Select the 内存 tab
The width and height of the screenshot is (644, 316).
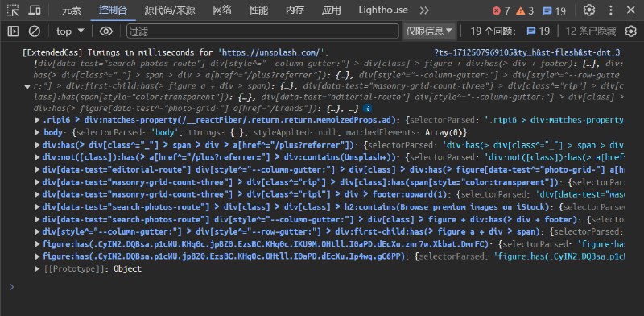[295, 10]
